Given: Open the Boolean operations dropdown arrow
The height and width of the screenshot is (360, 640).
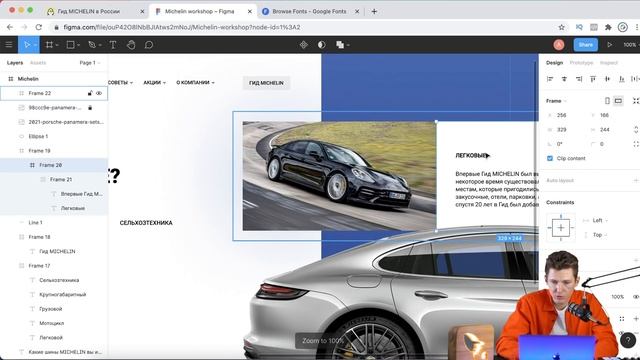Looking at the screenshot, I should tap(348, 45).
